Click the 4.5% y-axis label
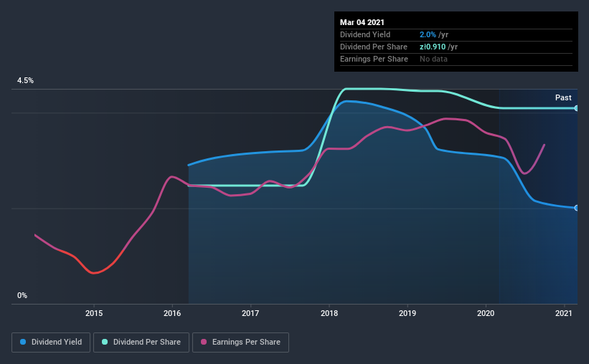The height and width of the screenshot is (364, 589). (x=25, y=81)
